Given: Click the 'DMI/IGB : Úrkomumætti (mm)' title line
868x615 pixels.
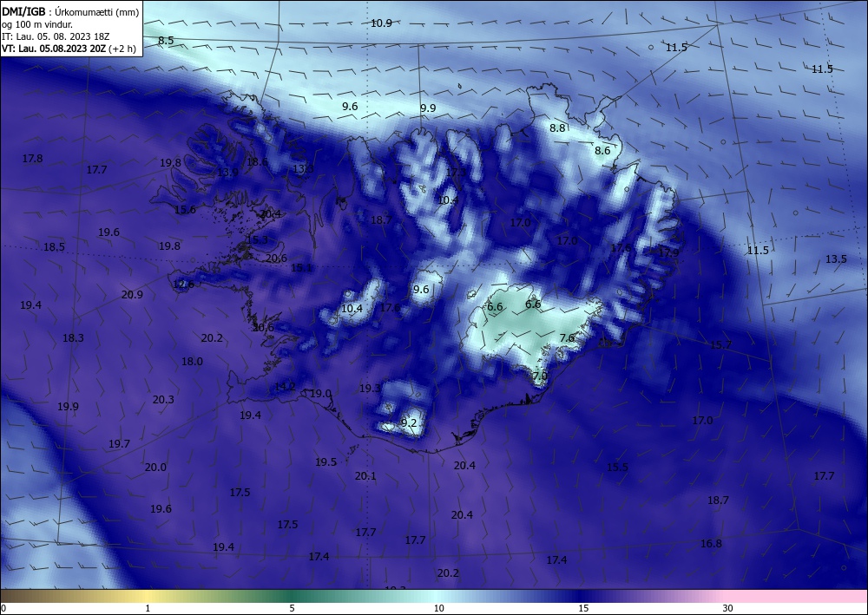Looking at the screenshot, I should [x=71, y=11].
